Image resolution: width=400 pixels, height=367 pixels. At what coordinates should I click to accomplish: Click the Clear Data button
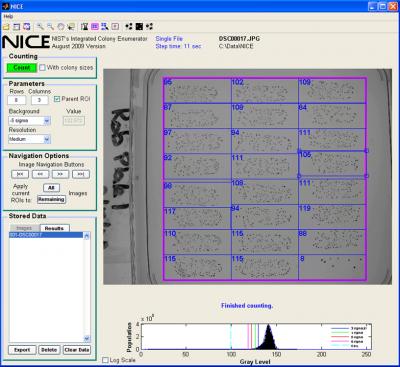coord(77,350)
